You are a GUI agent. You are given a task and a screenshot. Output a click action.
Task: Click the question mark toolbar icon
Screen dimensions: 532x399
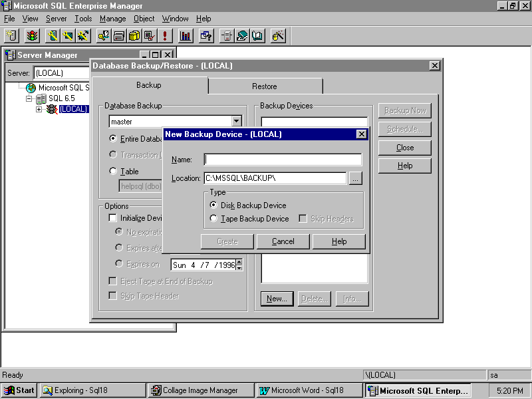pos(206,36)
